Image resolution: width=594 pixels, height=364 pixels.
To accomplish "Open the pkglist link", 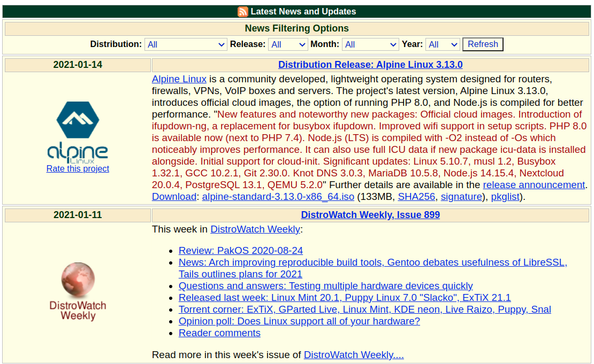I will pyautogui.click(x=505, y=196).
